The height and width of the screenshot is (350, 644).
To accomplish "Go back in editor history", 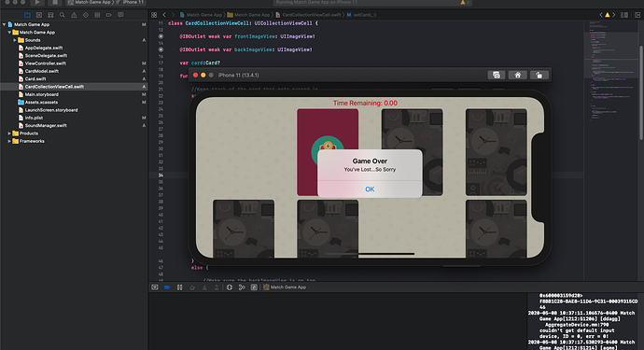I will (x=164, y=15).
